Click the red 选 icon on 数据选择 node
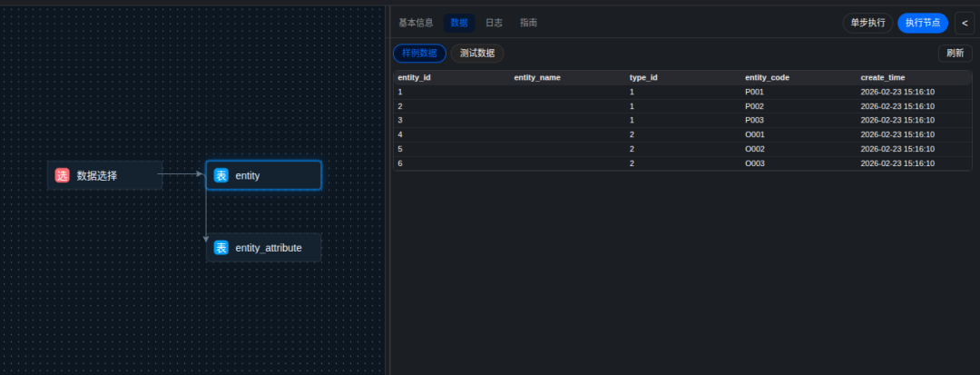The height and width of the screenshot is (375, 980). (62, 175)
